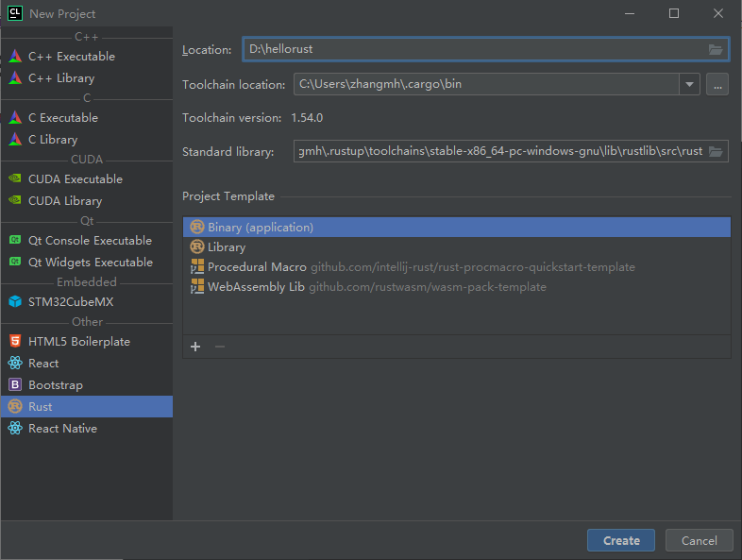This screenshot has width=742, height=560.
Task: Add a new project template with plus
Action: pos(195,347)
